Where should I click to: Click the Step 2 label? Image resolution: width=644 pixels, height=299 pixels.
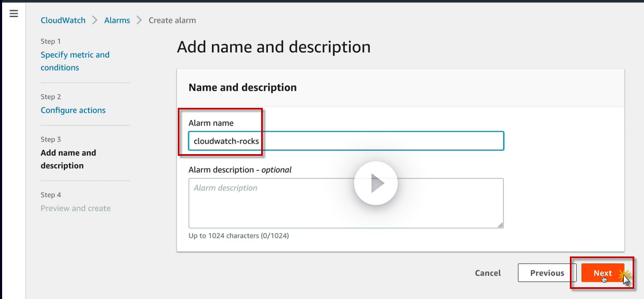click(51, 97)
